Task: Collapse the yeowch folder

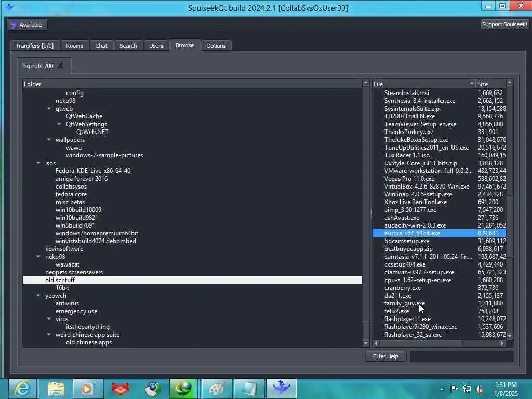Action: [38, 296]
